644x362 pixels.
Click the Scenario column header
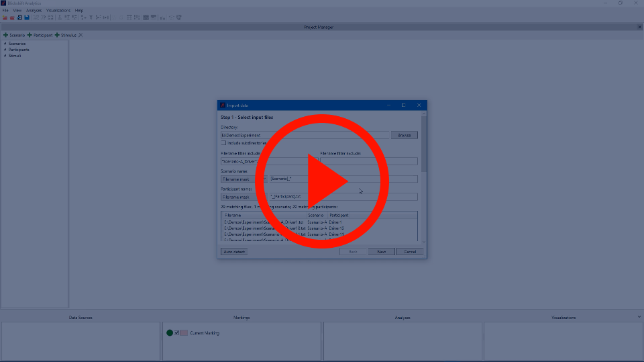pos(317,215)
